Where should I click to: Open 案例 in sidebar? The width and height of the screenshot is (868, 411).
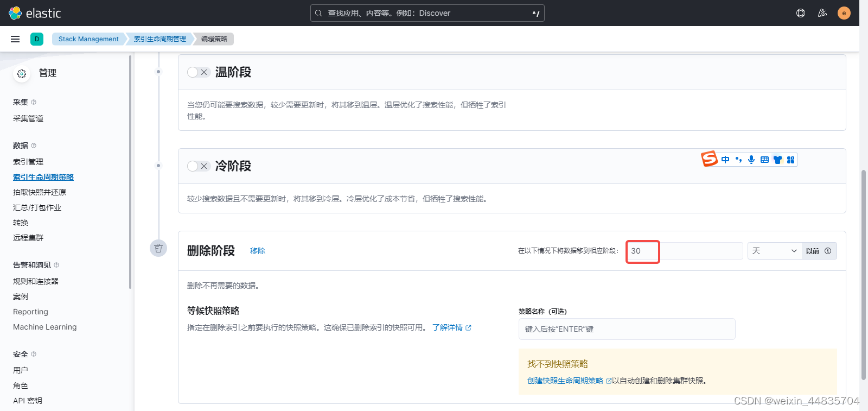[x=21, y=296]
